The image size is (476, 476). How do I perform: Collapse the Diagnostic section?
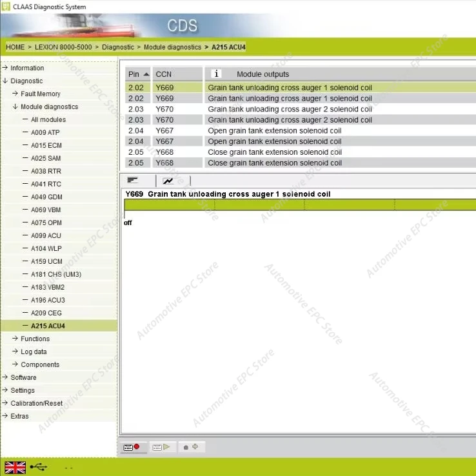26,81
